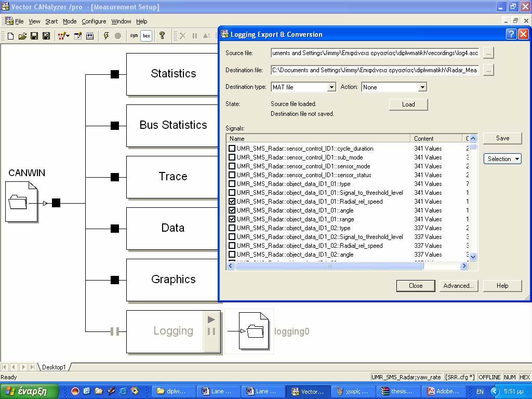Click the black hotspot square before Graphics

coord(115,280)
